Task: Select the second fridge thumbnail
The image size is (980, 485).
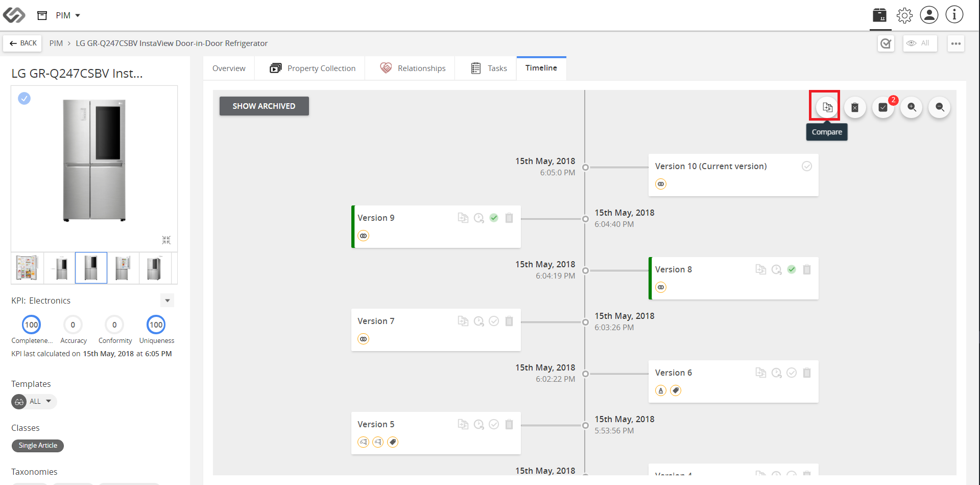Action: [x=60, y=268]
